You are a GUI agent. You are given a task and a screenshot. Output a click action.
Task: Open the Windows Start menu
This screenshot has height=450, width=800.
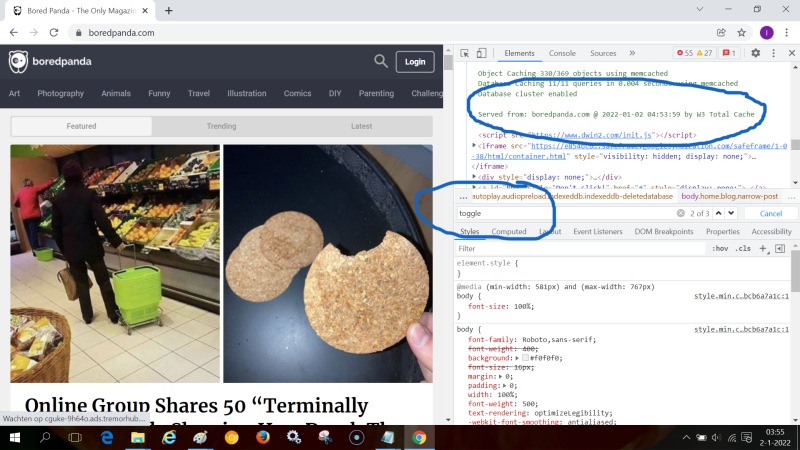coord(14,438)
